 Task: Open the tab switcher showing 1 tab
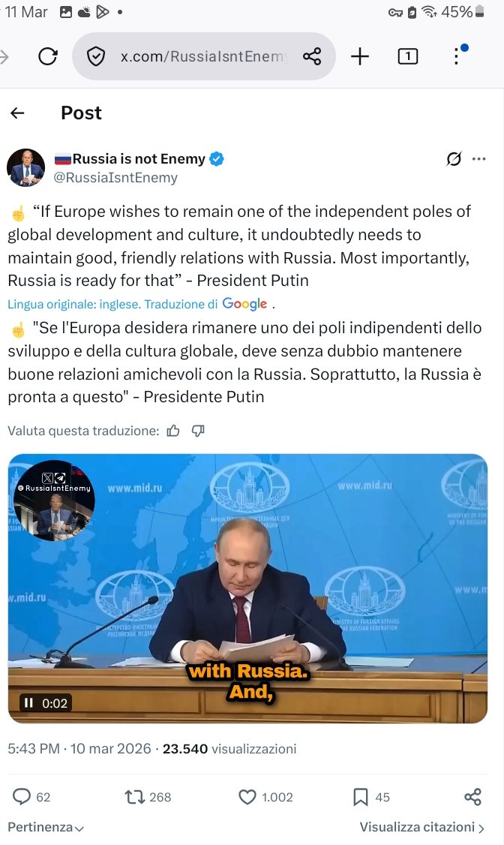408,56
